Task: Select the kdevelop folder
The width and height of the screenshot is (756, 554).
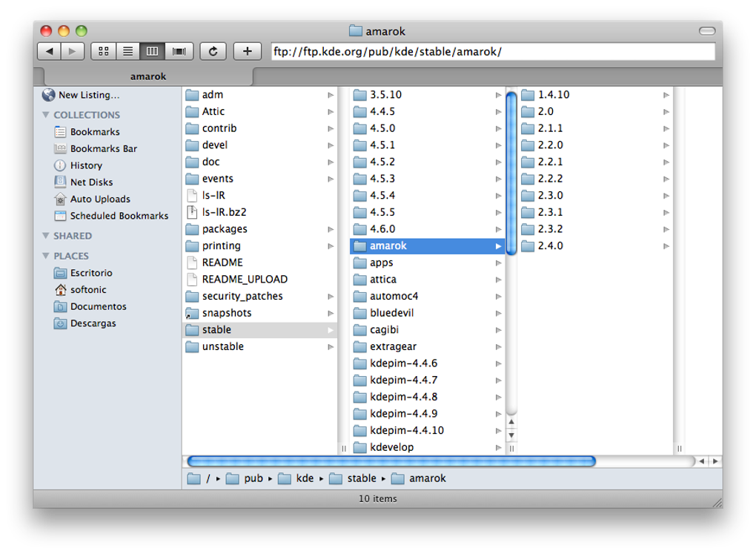Action: (x=427, y=447)
